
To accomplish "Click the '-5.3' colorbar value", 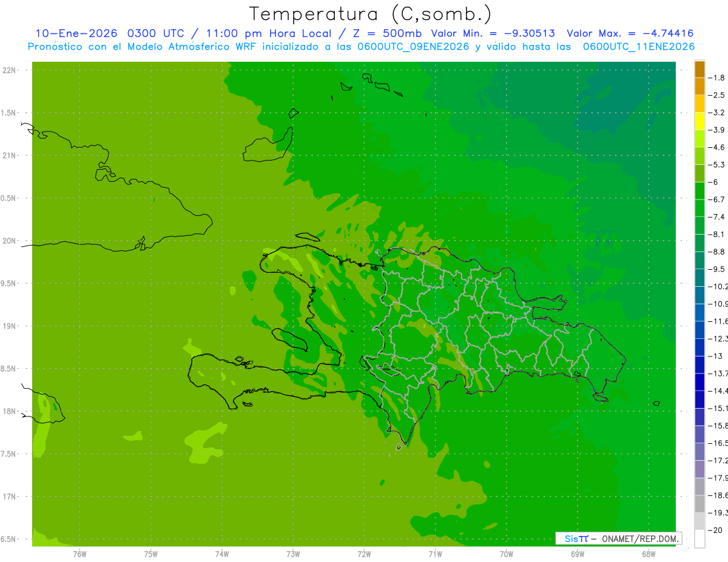I will [717, 164].
